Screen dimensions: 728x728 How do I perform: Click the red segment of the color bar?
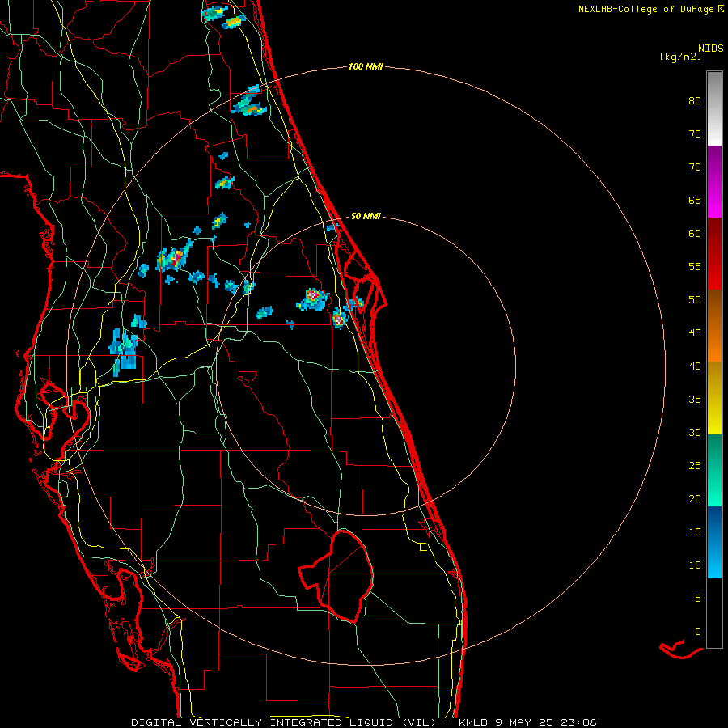(x=714, y=253)
